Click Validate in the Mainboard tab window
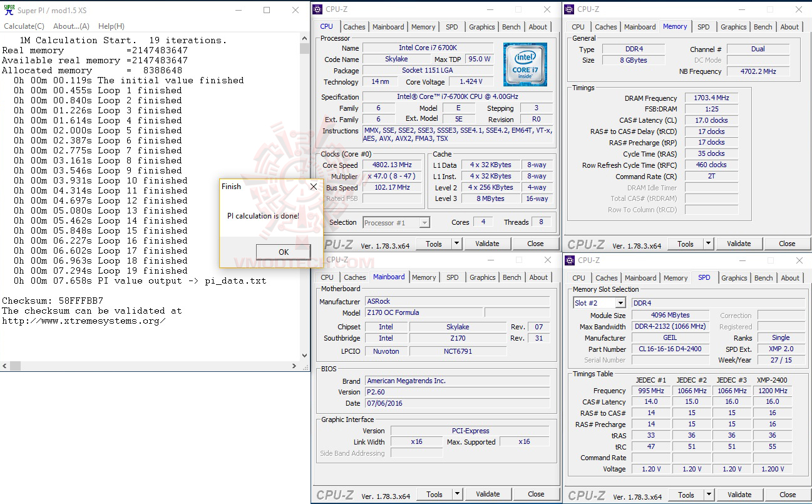The height and width of the screenshot is (504, 812). click(488, 494)
